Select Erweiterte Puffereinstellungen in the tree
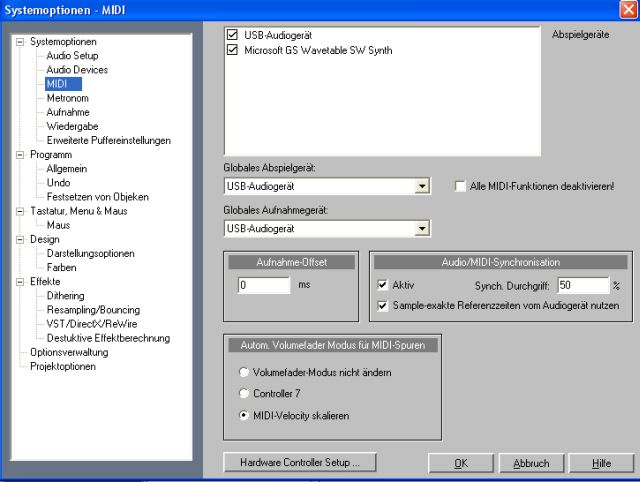 [109, 140]
